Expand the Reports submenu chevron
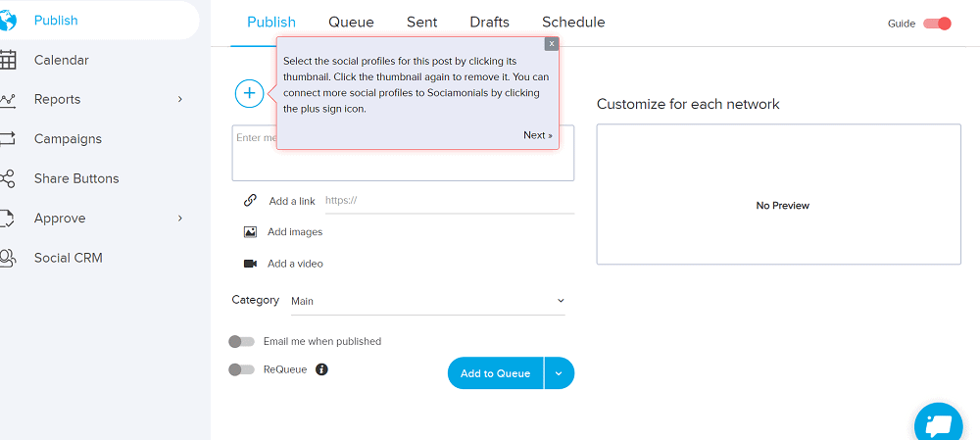This screenshot has width=980, height=440. click(180, 99)
